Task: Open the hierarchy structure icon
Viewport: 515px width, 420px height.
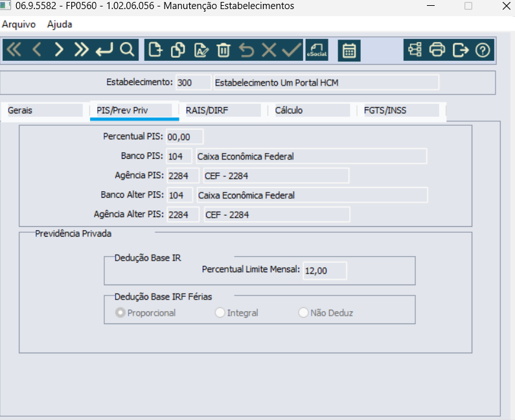Action: click(x=415, y=50)
